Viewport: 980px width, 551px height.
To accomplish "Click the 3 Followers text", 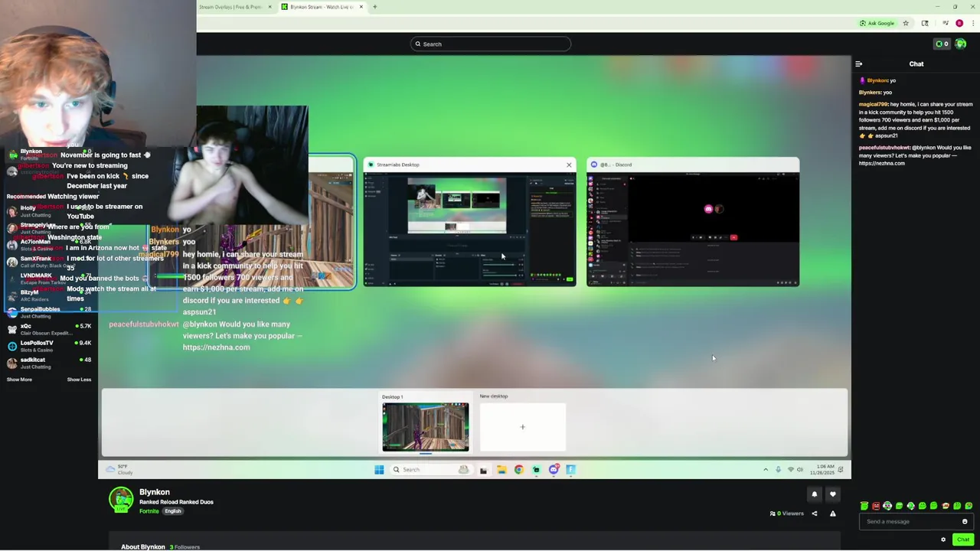I will coord(185,547).
